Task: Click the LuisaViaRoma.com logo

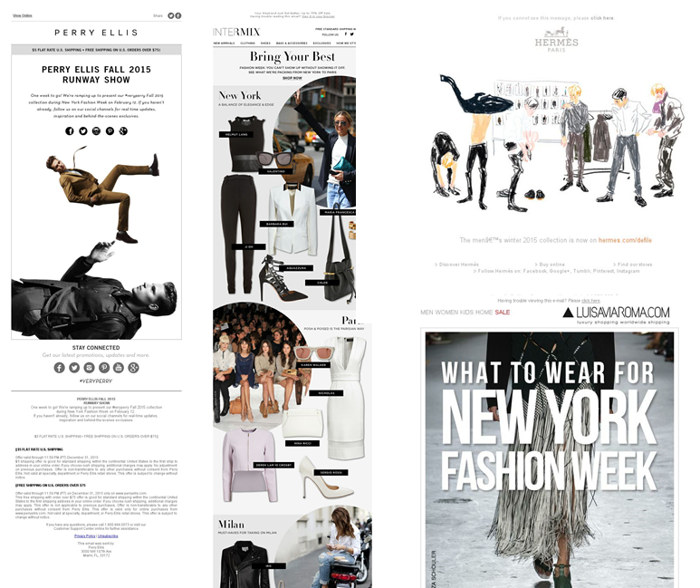Action: (x=617, y=314)
